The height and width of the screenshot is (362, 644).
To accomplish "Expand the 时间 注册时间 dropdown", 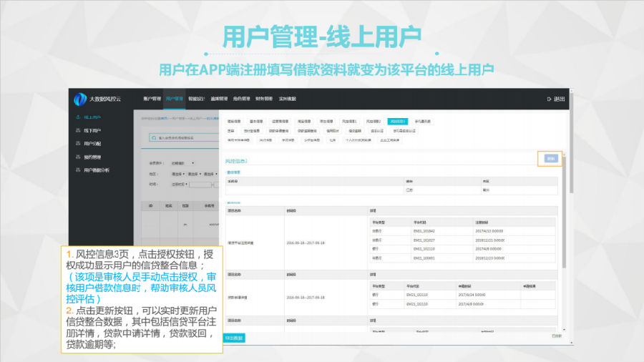I will [x=180, y=184].
